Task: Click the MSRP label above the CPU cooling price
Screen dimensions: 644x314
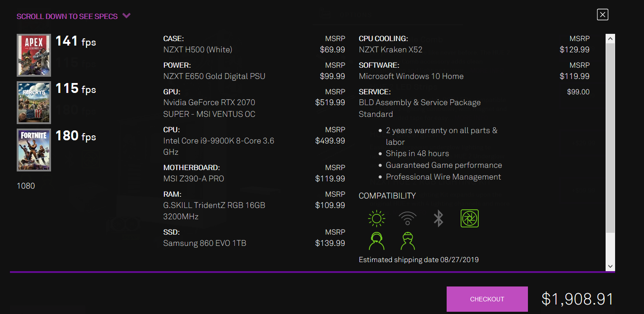Action: (579, 39)
